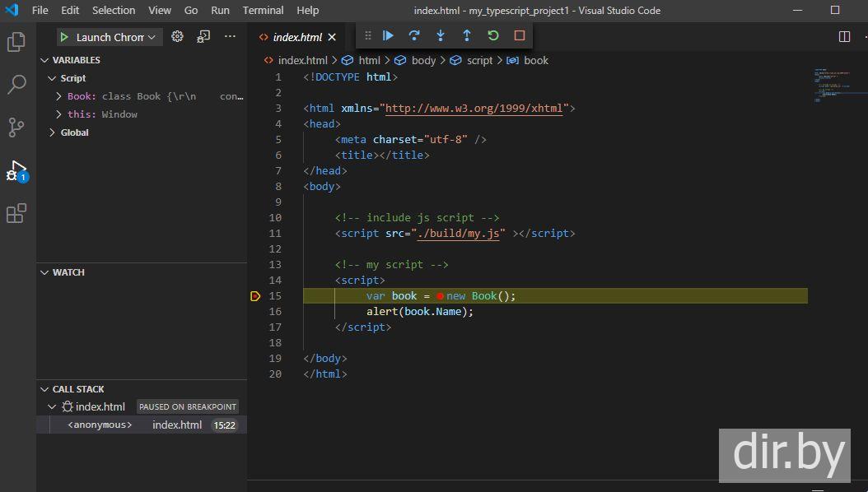
Task: Click Step Over in debug toolbar
Action: click(x=414, y=36)
